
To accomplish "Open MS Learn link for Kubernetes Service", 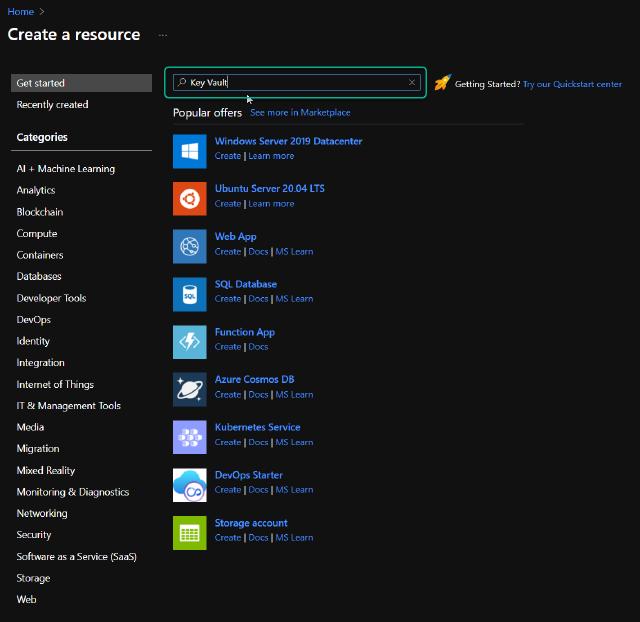I will 294,442.
